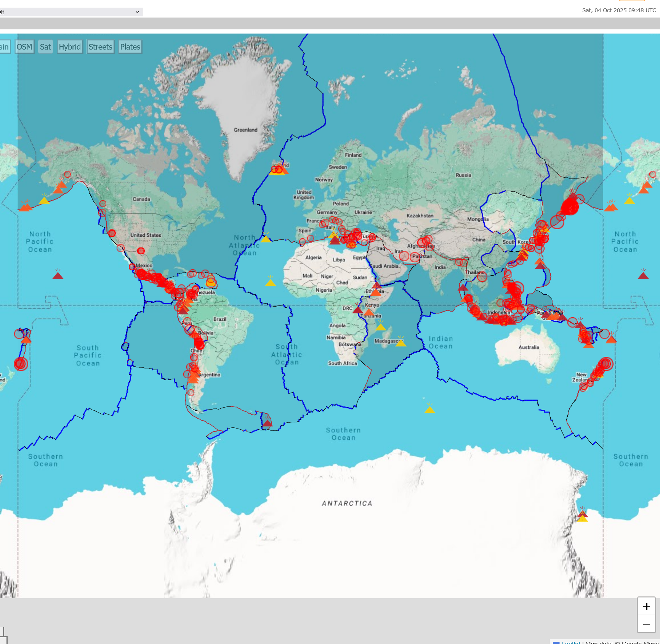This screenshot has width=660, height=644.
Task: Switch to the Streets map view
Action: [x=100, y=47]
